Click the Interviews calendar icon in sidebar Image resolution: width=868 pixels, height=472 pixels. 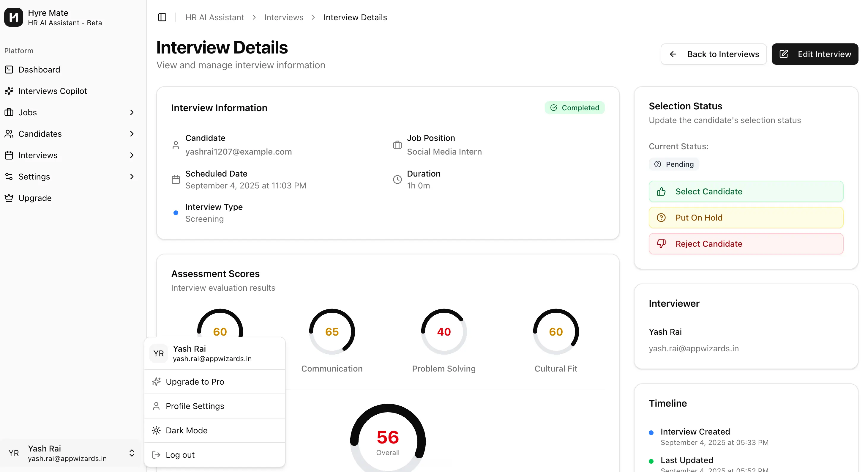pos(9,155)
